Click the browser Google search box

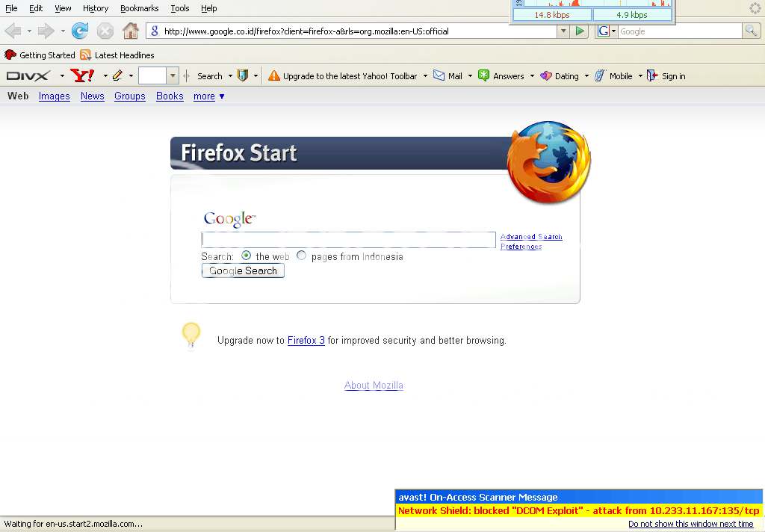pos(680,31)
